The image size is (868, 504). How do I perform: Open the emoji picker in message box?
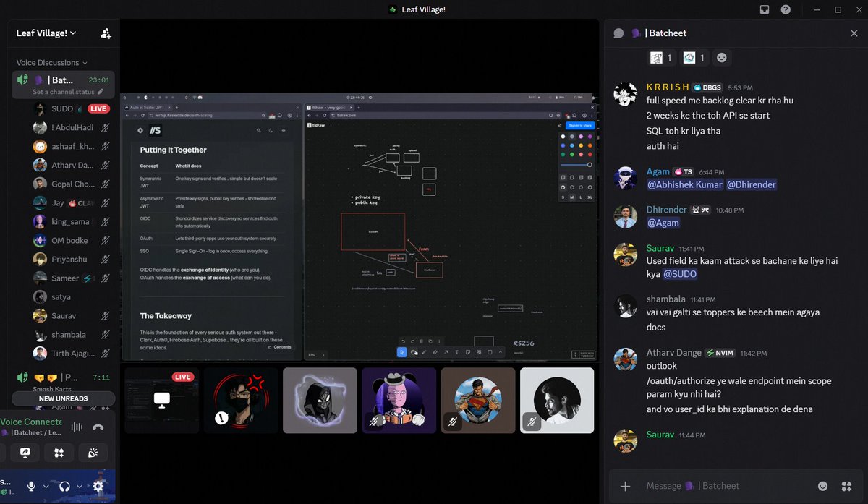[x=822, y=486]
